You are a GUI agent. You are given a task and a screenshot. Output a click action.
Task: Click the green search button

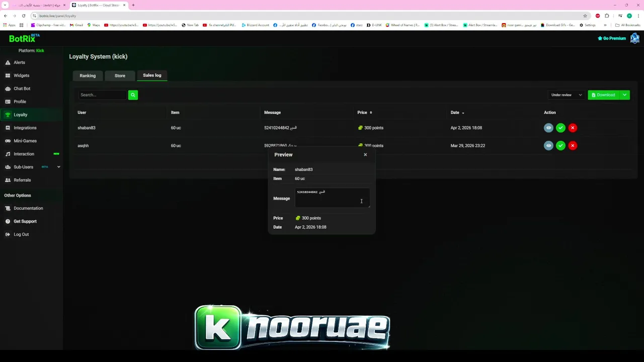[x=133, y=95]
